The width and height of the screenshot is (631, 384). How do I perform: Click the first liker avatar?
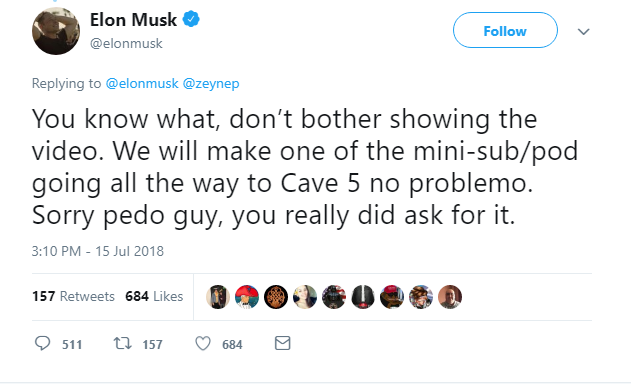[218, 297]
